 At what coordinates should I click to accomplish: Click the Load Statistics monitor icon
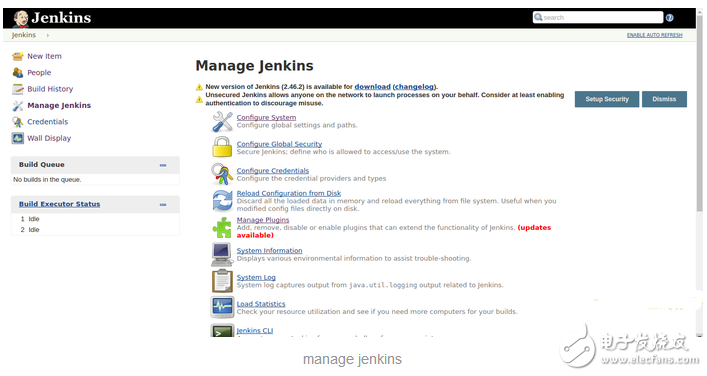pos(222,307)
